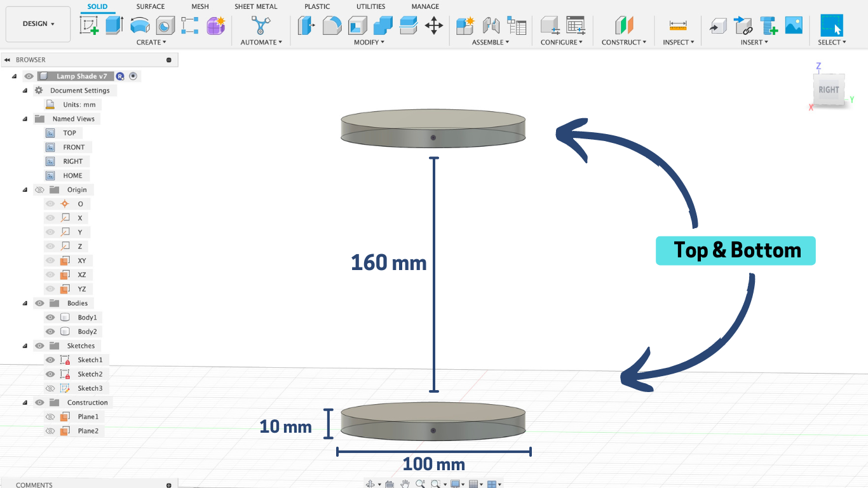Screen dimensions: 868x488
Task: Open the CREATE dropdown menu
Action: point(152,42)
